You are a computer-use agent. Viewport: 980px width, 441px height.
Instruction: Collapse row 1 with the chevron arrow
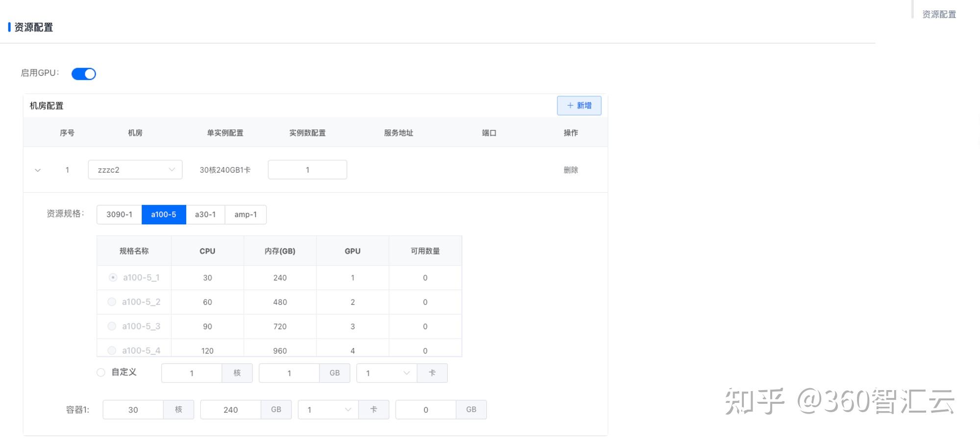coord(38,170)
